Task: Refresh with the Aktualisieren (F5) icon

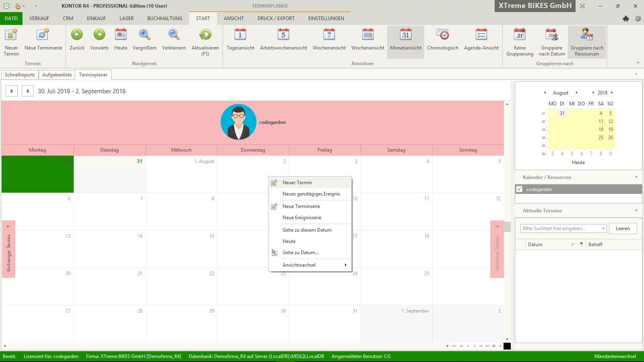Action: pos(205,35)
